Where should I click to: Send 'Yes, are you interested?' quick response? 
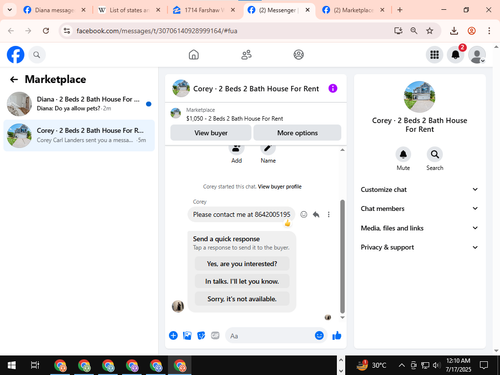pyautogui.click(x=242, y=264)
